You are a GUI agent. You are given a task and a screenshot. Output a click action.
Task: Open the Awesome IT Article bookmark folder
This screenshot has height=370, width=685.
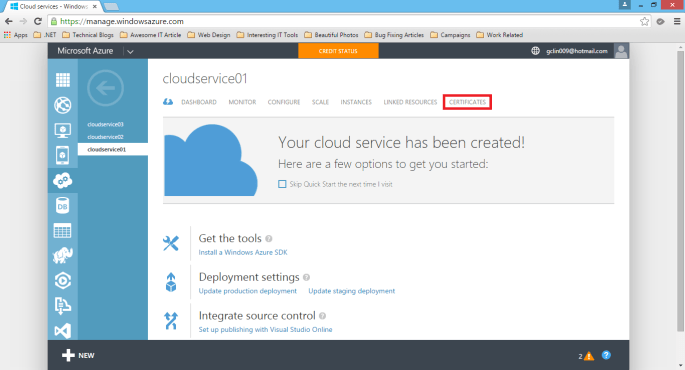(151, 35)
